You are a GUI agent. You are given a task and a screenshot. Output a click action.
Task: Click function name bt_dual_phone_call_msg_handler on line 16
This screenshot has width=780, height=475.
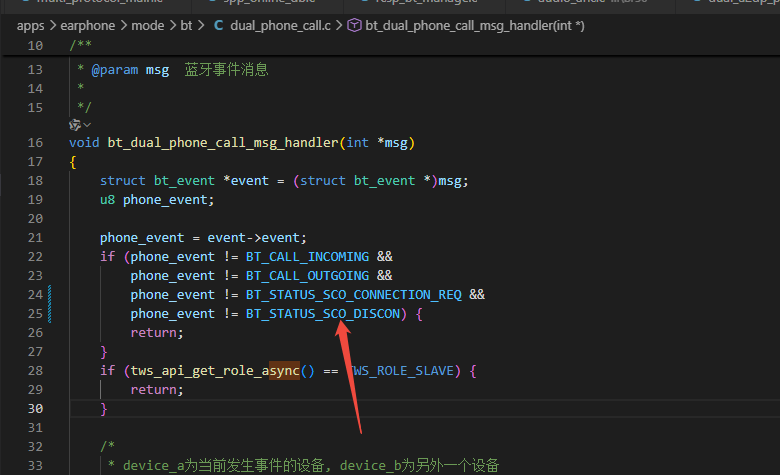pos(223,143)
